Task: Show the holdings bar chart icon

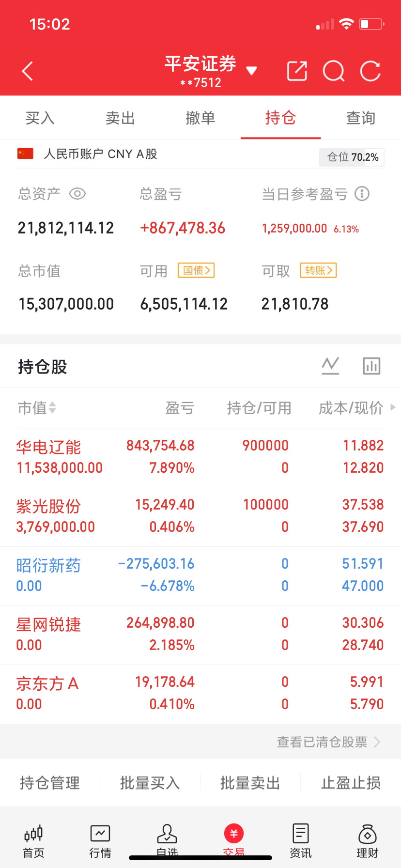Action: tap(371, 366)
